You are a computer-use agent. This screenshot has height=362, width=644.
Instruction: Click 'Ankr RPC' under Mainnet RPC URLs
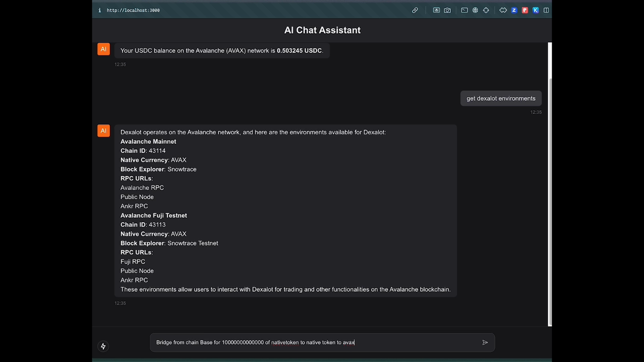[x=134, y=206]
